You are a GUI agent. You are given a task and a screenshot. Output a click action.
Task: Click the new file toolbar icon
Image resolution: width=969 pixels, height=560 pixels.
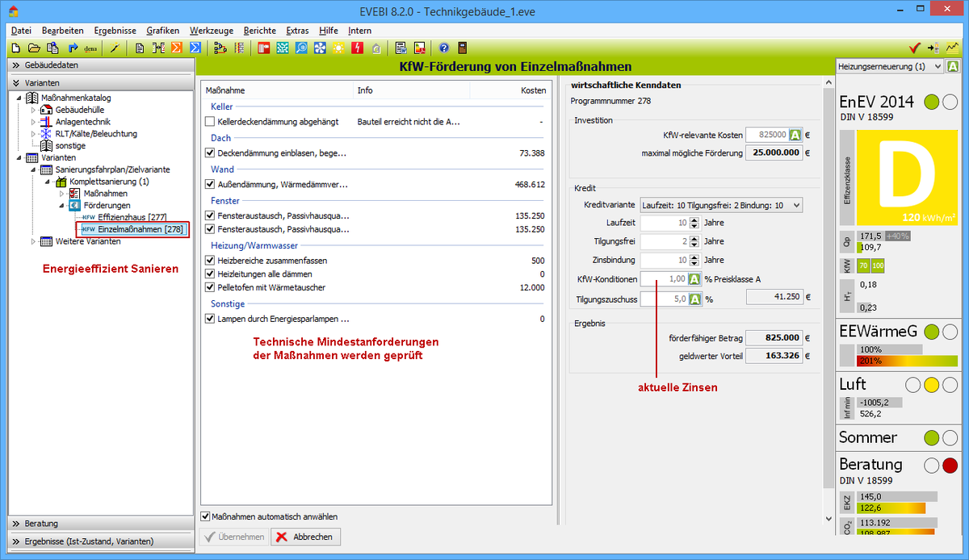tap(15, 48)
